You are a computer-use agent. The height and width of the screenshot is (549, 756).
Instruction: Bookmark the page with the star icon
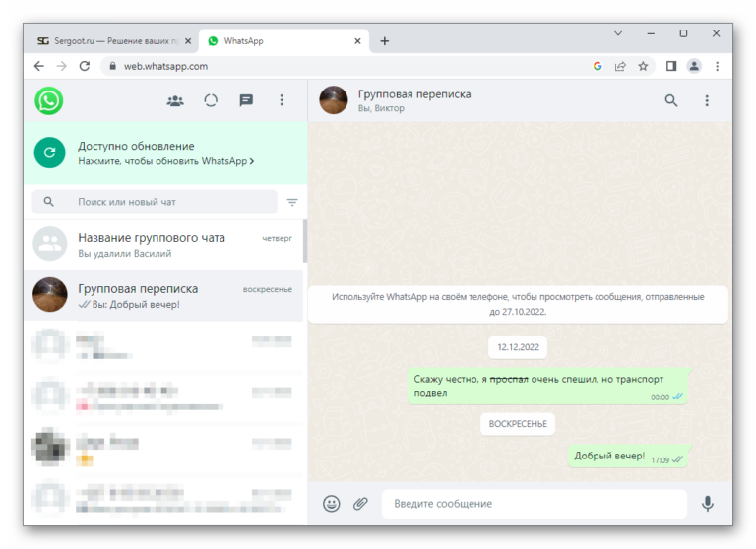tap(643, 66)
